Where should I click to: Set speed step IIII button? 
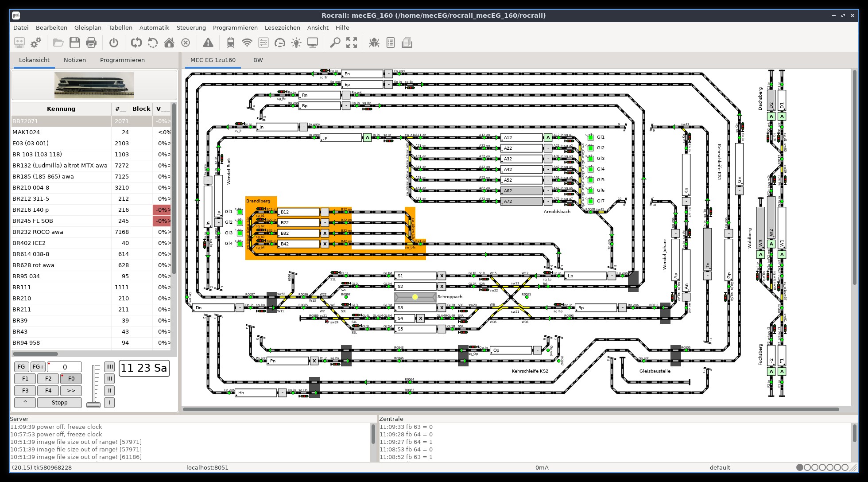(109, 367)
